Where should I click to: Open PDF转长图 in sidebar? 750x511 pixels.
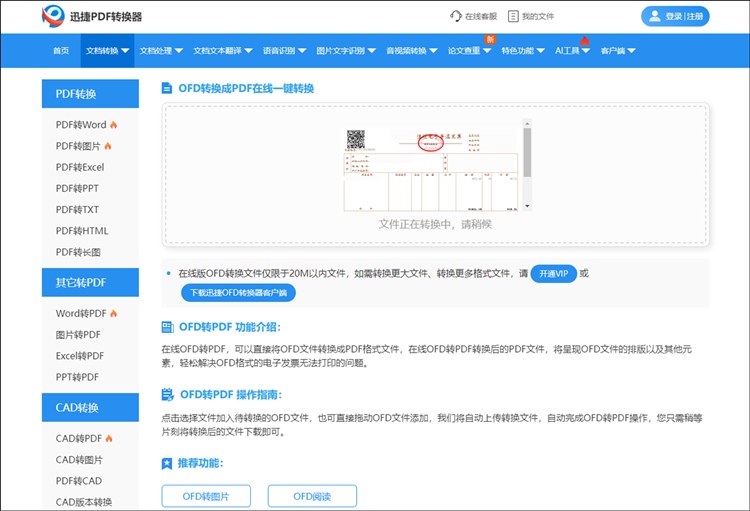point(78,252)
